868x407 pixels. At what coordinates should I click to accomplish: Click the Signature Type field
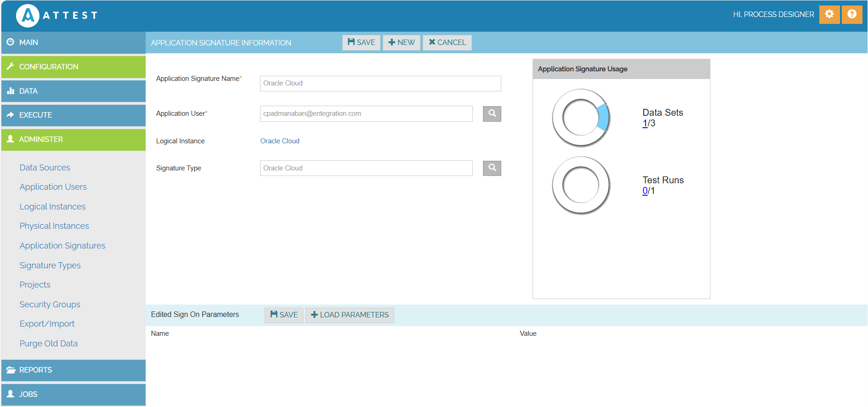click(366, 168)
